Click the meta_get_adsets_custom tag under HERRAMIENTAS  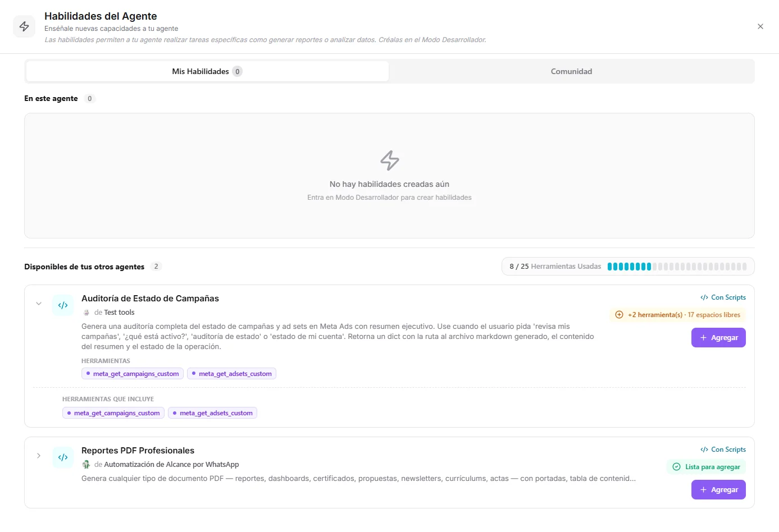[x=231, y=374]
